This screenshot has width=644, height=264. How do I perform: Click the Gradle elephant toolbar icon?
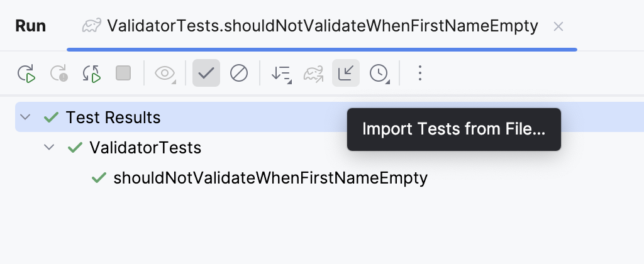pos(313,74)
